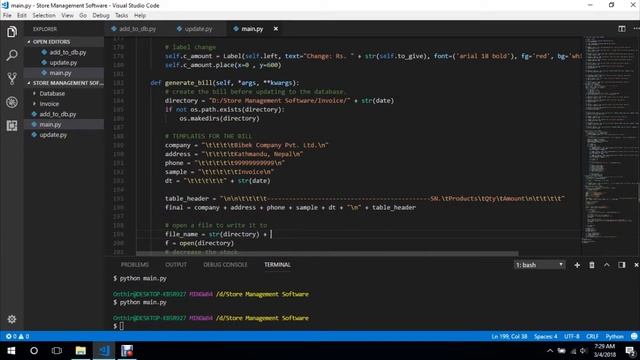640x360 pixels.
Task: Open File Explorer from the taskbar
Action: point(80,351)
